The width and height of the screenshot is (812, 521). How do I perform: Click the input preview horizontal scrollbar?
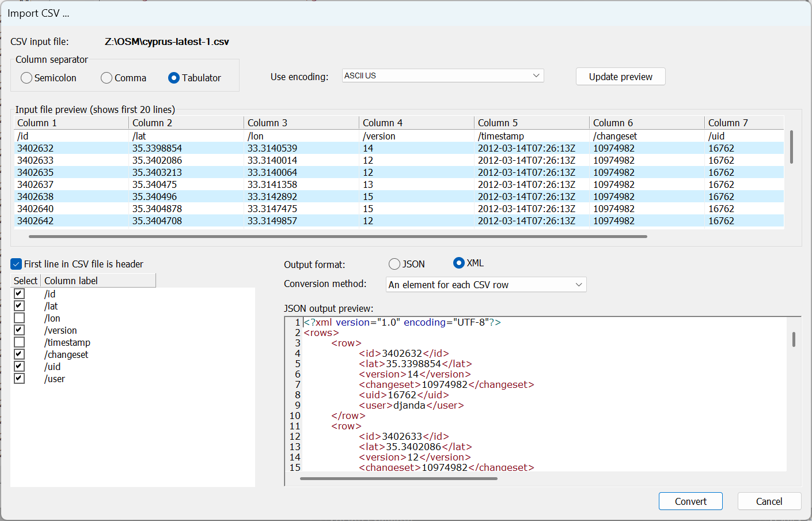(x=338, y=236)
